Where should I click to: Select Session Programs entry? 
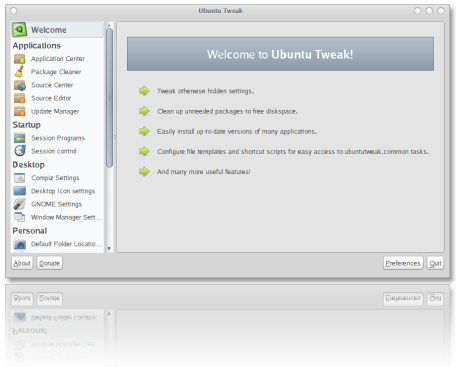(x=57, y=138)
